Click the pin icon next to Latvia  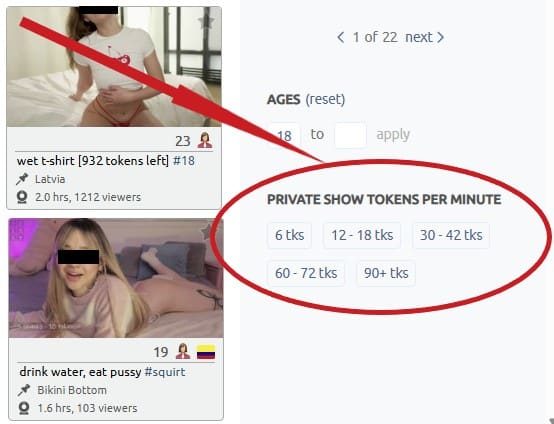coord(22,179)
